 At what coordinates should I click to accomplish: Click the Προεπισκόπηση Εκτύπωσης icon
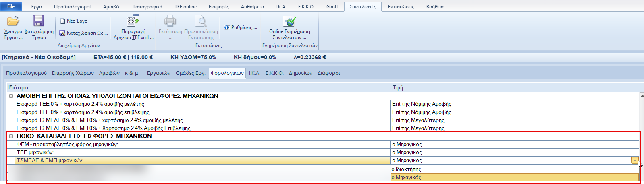(x=201, y=21)
